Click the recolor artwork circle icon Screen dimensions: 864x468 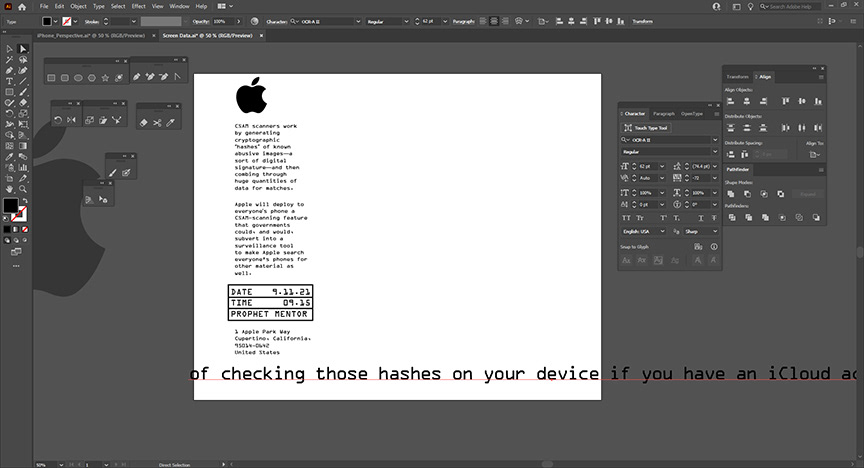pyautogui.click(x=254, y=21)
